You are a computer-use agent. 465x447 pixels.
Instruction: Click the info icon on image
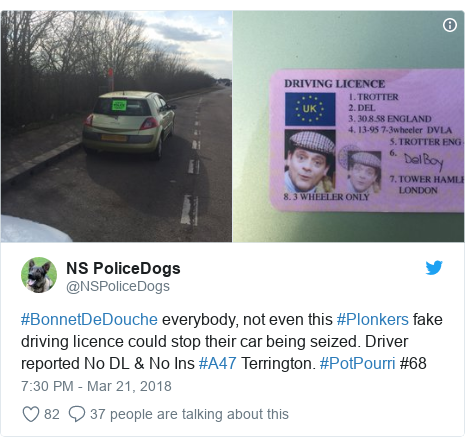[450, 25]
